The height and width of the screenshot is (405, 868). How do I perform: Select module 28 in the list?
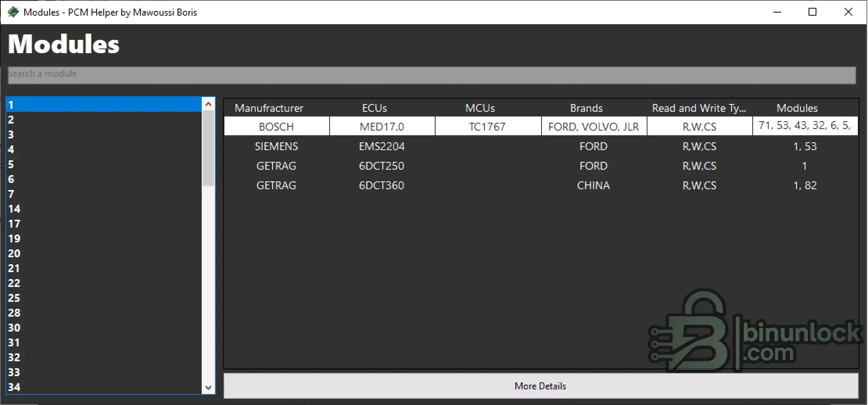point(104,313)
